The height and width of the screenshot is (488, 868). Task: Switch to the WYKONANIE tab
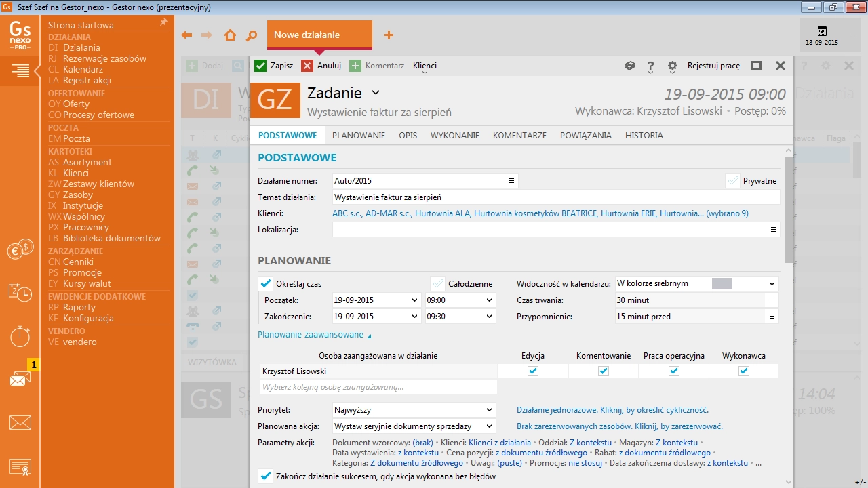(x=454, y=135)
